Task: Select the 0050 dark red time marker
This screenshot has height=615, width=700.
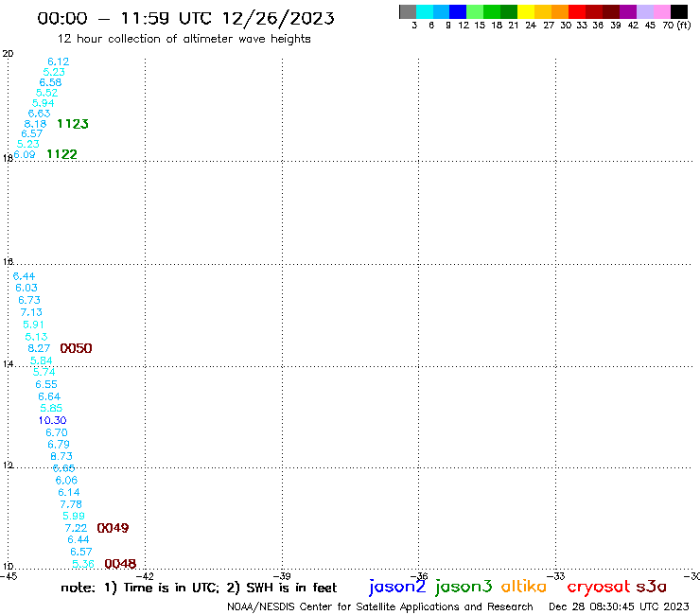Action: (76, 348)
